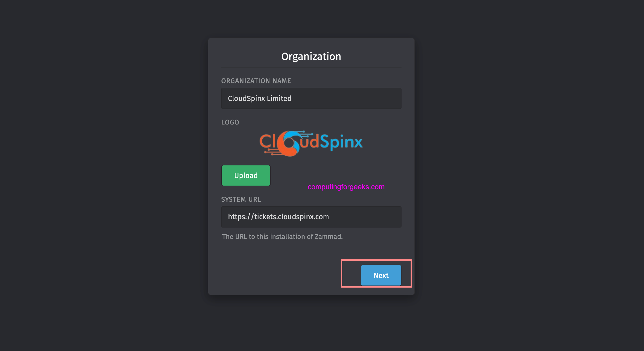Click the green Upload button
The image size is (644, 351).
click(246, 175)
